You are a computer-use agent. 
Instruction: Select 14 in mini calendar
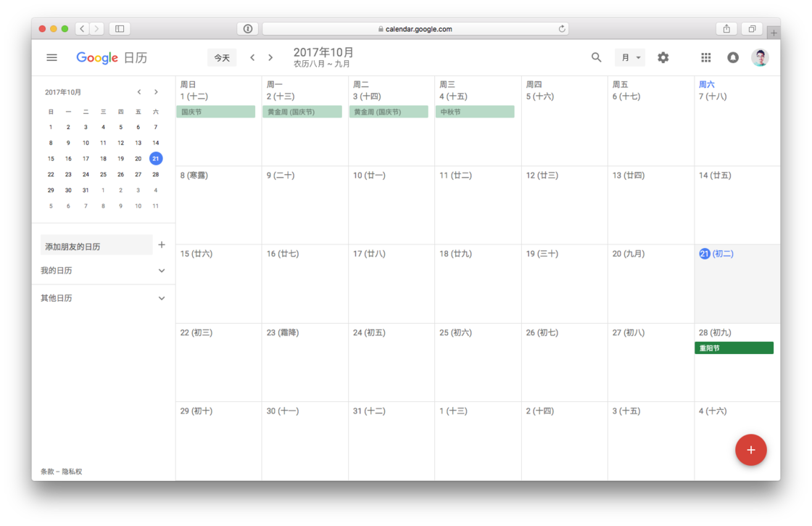pyautogui.click(x=155, y=142)
